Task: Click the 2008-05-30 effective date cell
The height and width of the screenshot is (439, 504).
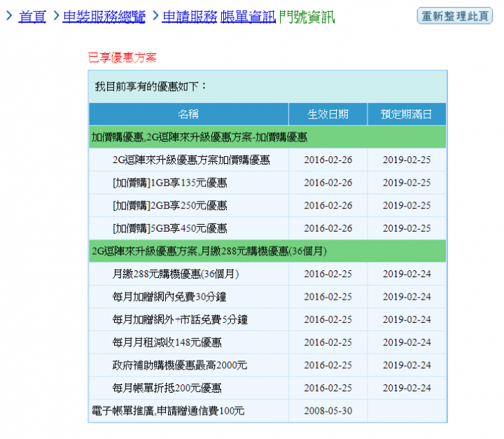Action: pos(328,411)
